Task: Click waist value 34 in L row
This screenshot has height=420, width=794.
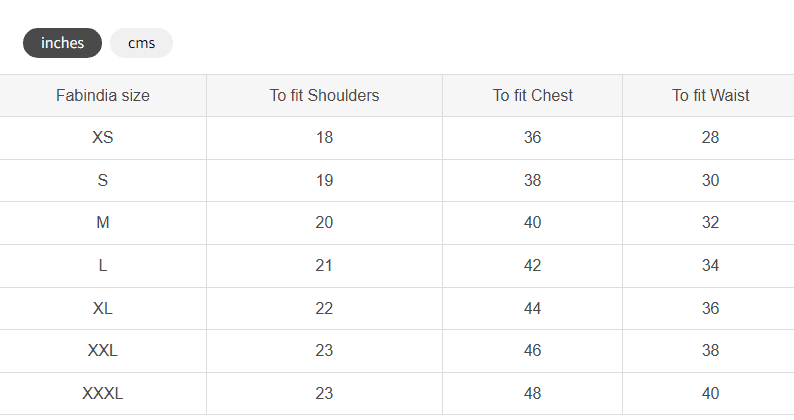Action: click(x=710, y=265)
